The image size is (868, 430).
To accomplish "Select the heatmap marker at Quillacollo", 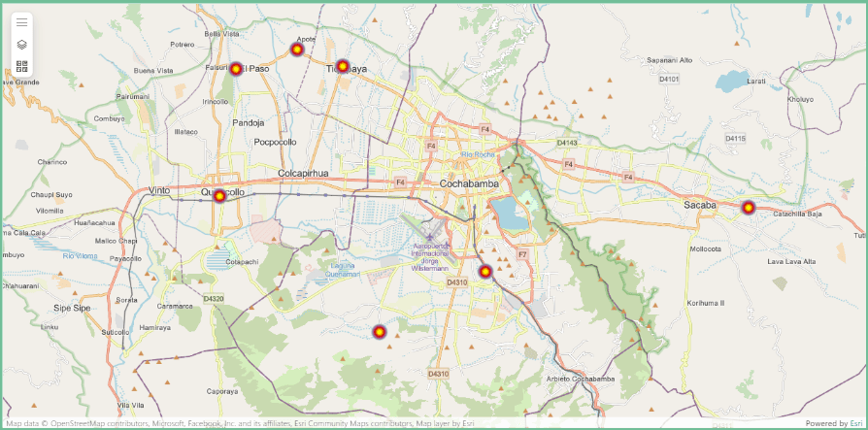I will pos(219,196).
